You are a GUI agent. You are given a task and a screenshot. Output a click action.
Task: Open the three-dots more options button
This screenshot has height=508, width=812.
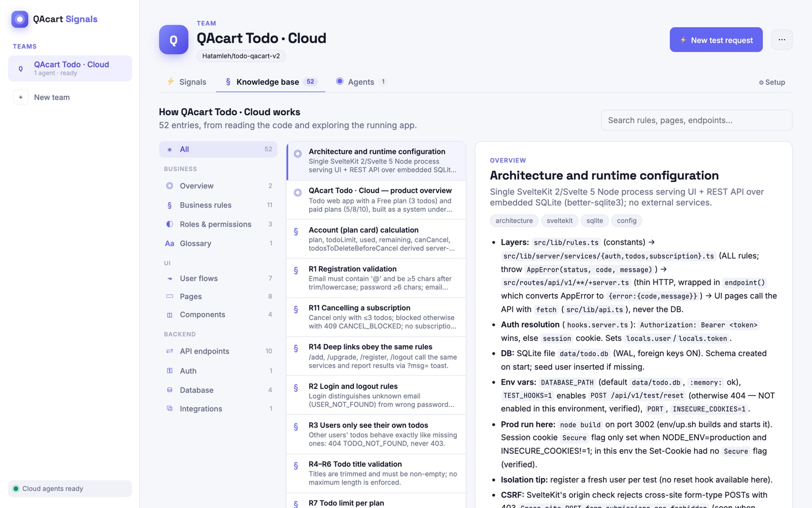(x=782, y=40)
